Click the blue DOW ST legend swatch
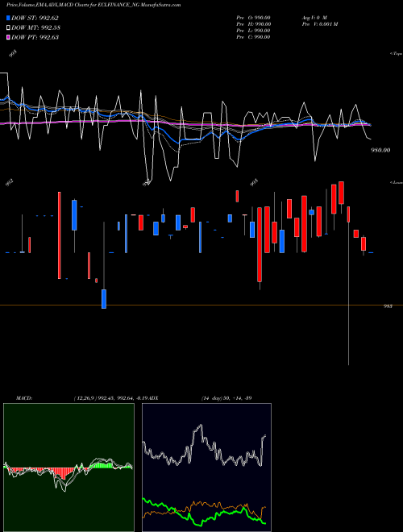 [x=8, y=18]
